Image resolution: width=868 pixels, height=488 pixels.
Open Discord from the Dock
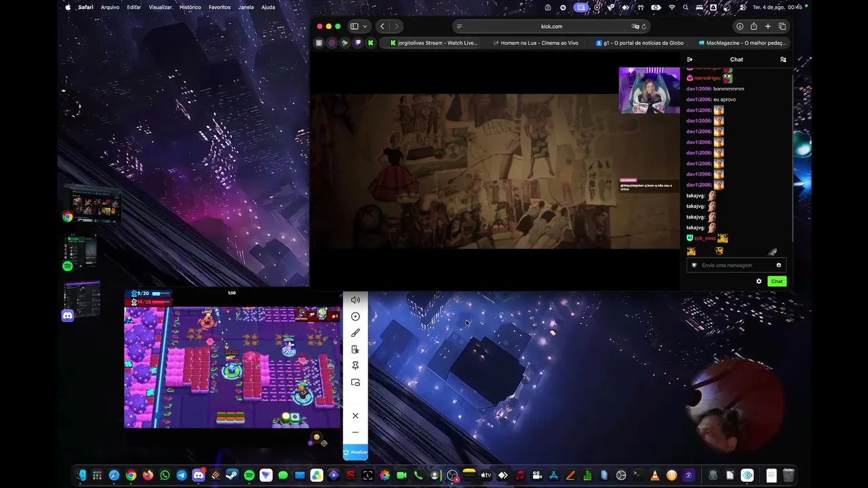pos(199,475)
